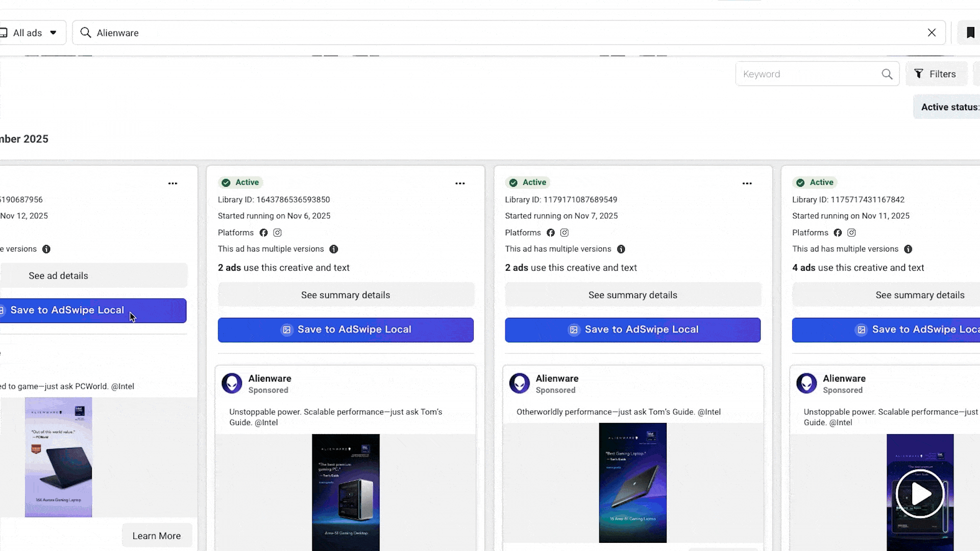This screenshot has width=980, height=551.
Task: Open Alienware page name on Nov 6 ad
Action: (269, 379)
